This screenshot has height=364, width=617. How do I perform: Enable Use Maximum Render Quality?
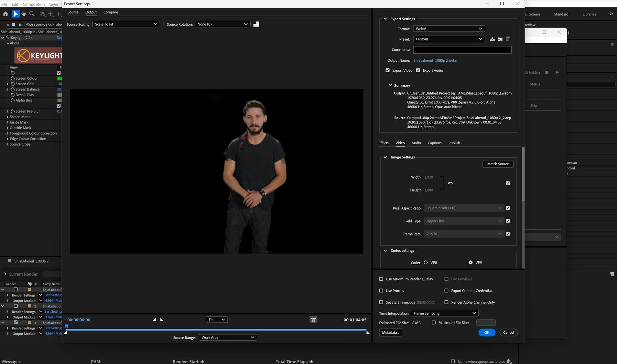pos(381,279)
